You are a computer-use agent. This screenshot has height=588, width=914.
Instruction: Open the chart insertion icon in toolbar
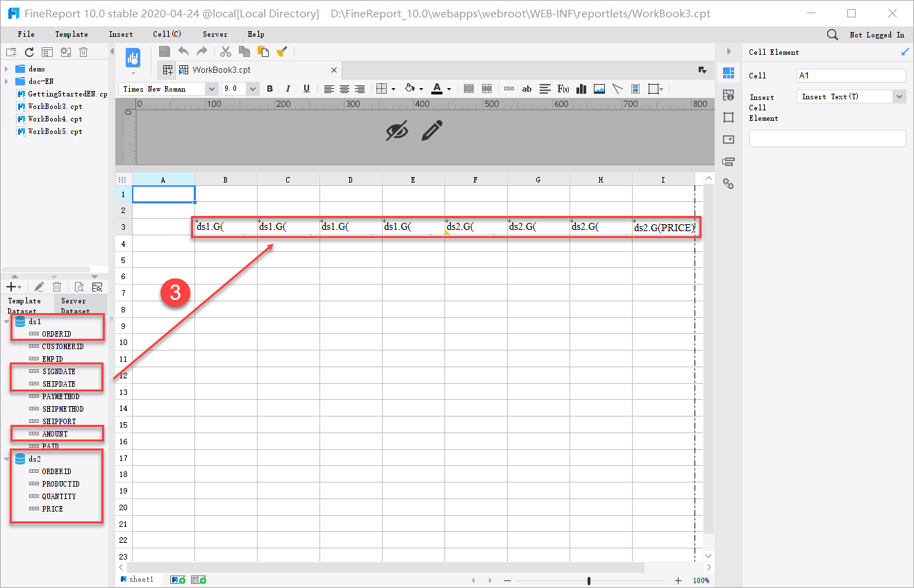pyautogui.click(x=581, y=89)
